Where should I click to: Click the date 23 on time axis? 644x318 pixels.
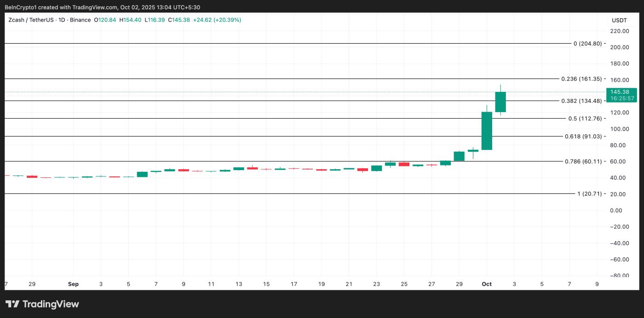tap(377, 284)
